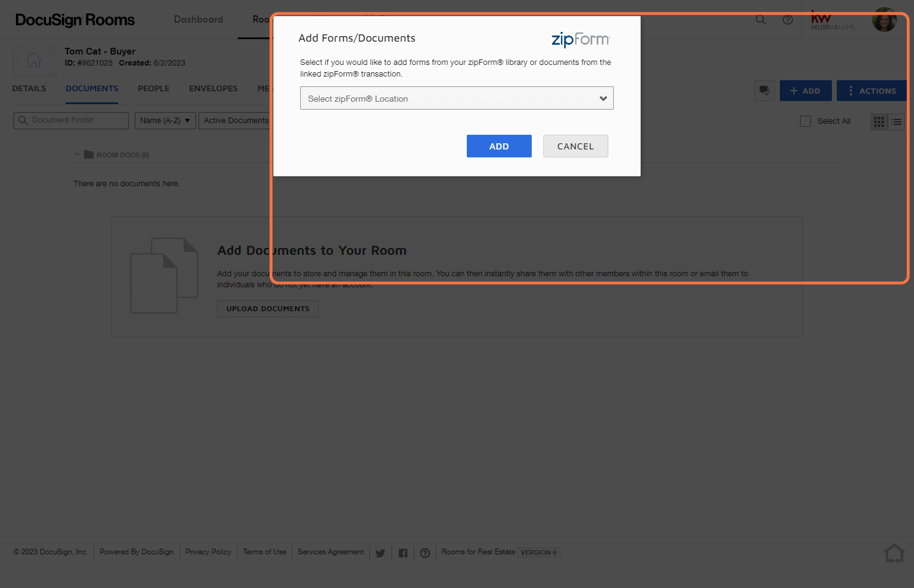Collapse the ROOM DOCS folder chevron
The image size is (914, 588).
77,154
